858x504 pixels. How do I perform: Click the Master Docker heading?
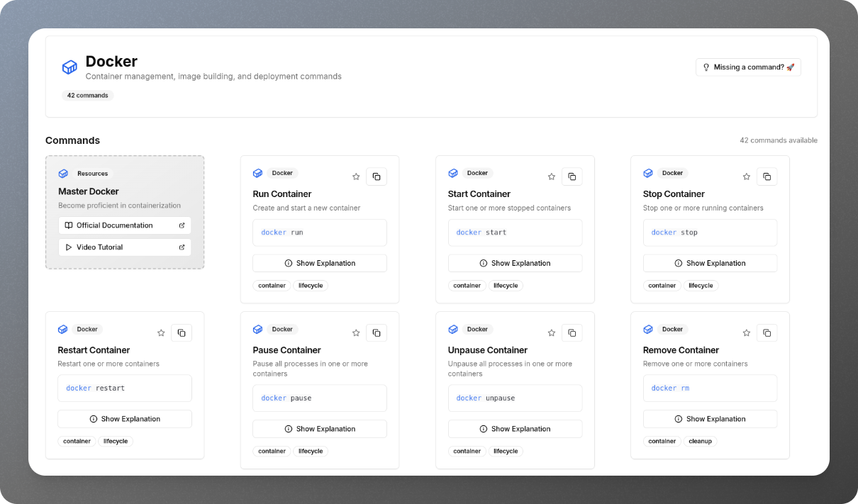pos(89,191)
